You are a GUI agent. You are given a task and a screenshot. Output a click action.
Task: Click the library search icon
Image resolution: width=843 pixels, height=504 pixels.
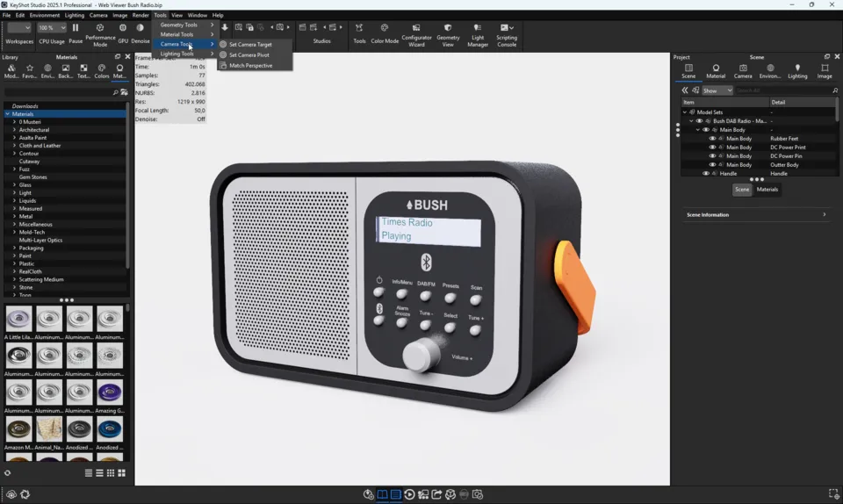[115, 92]
